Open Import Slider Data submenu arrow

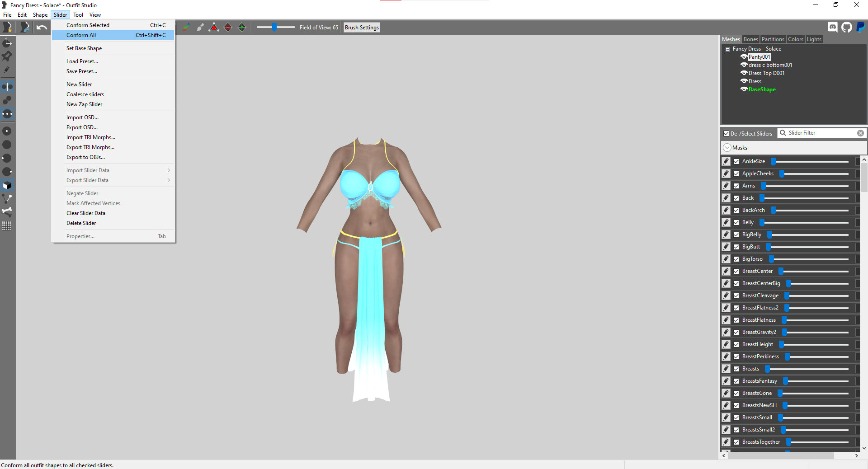169,170
